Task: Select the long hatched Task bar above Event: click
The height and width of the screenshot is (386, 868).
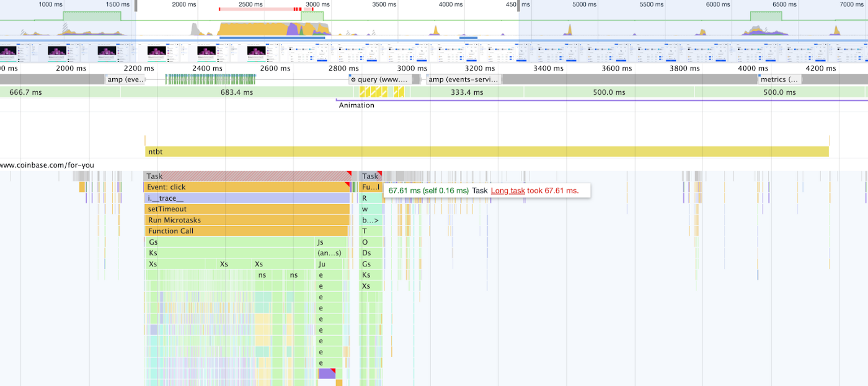Action: [x=247, y=176]
